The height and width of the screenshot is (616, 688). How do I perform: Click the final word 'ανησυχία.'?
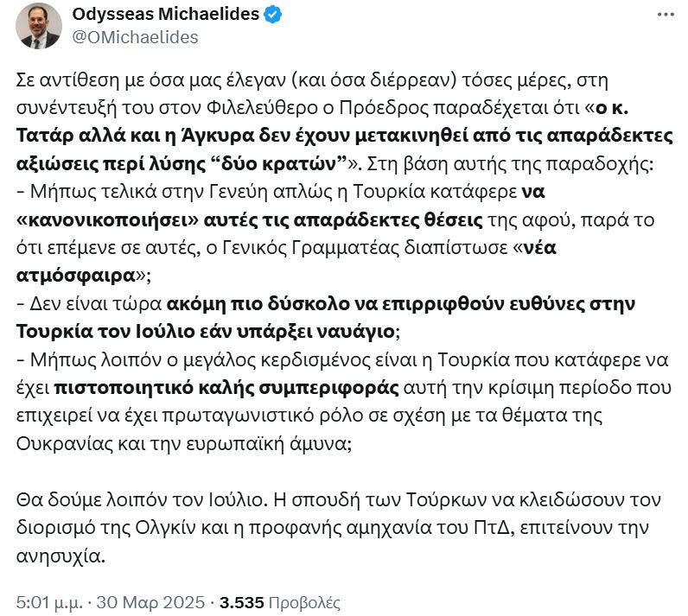(x=61, y=556)
